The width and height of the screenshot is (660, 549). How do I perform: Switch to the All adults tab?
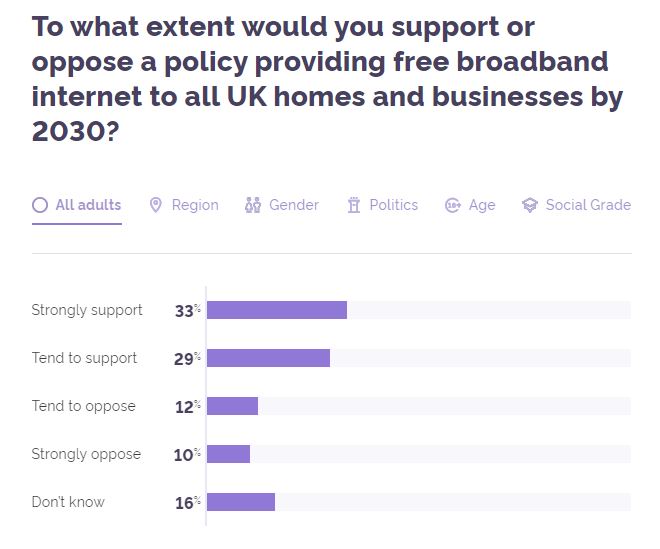pyautogui.click(x=88, y=205)
